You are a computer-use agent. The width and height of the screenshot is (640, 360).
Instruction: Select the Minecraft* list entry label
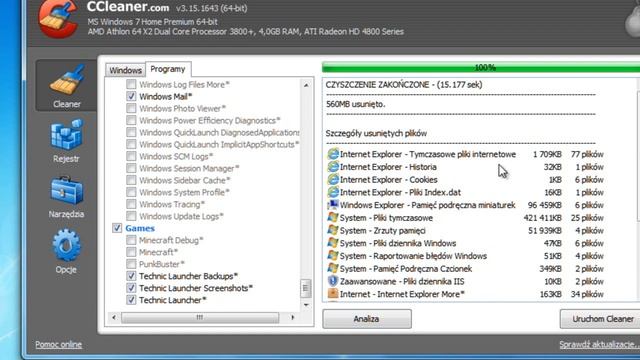pyautogui.click(x=158, y=252)
